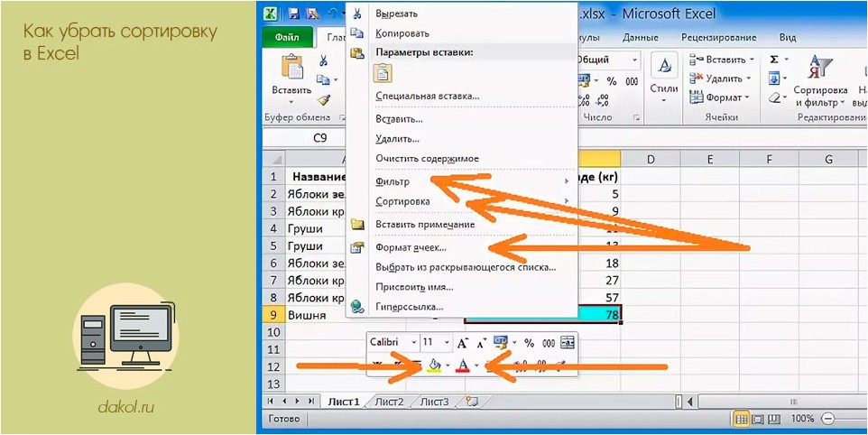The height and width of the screenshot is (435, 868).
Task: Switch to the Рецензирование ribbon tab
Action: point(718,38)
